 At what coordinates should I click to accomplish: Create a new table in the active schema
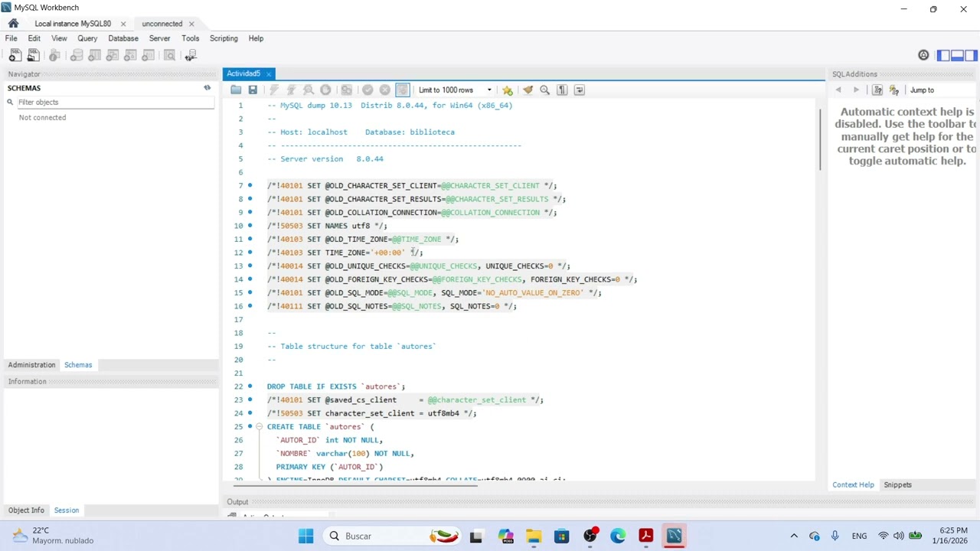point(94,55)
